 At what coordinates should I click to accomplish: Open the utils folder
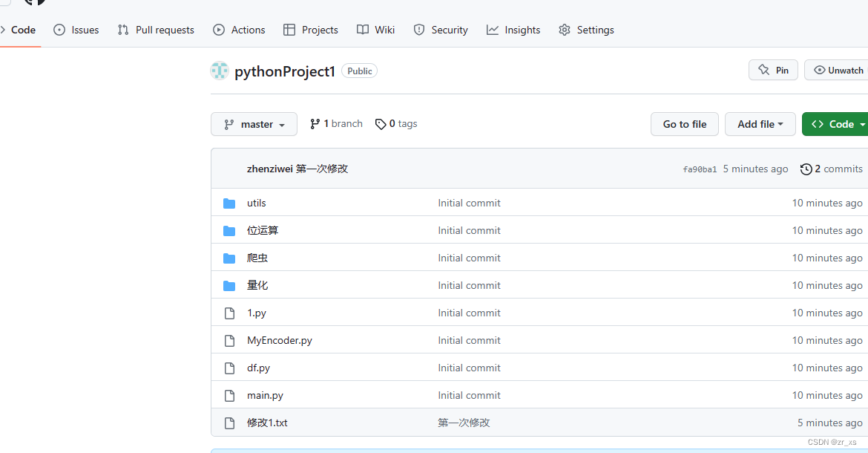coord(256,203)
